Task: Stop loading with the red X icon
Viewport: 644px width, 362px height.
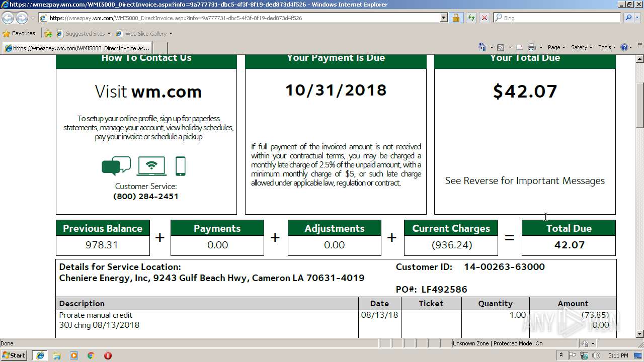Action: [x=484, y=18]
